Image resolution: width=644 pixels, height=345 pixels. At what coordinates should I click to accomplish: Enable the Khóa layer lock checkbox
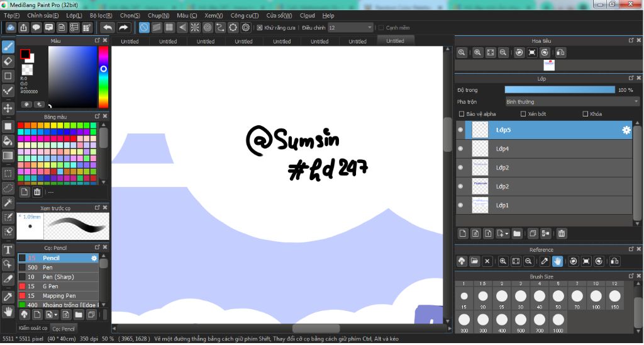point(586,114)
